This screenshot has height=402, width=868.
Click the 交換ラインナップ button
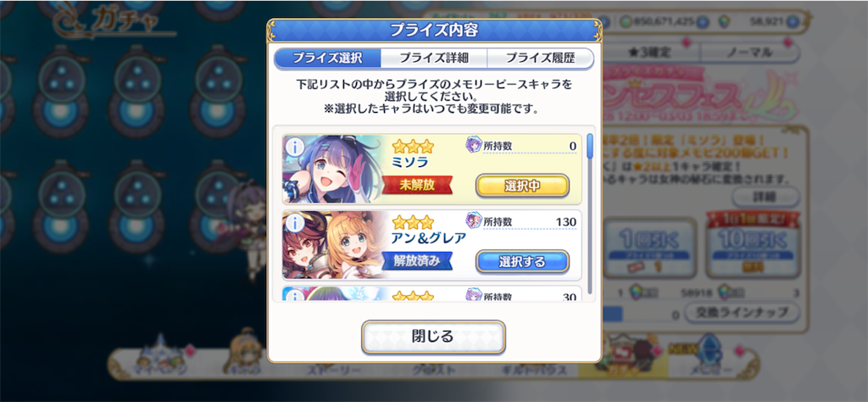coord(743,313)
